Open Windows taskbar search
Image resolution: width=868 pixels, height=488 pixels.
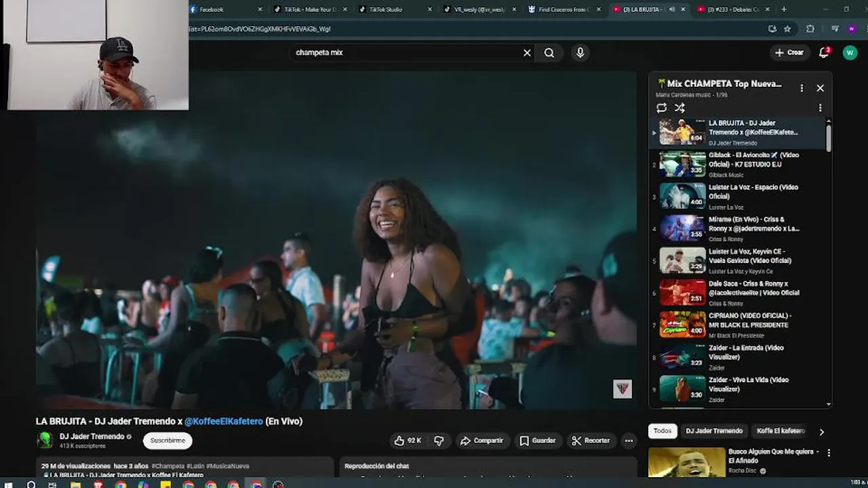click(31, 484)
